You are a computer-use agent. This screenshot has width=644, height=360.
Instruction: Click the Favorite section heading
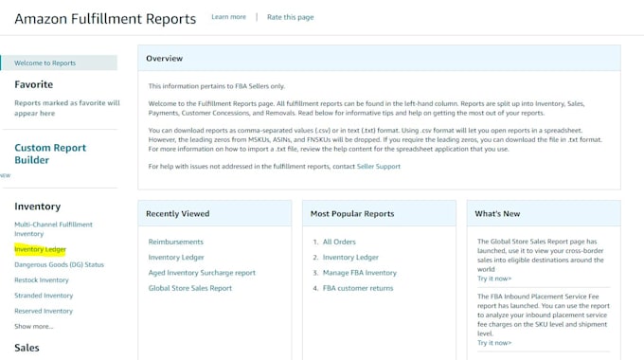[x=34, y=84]
